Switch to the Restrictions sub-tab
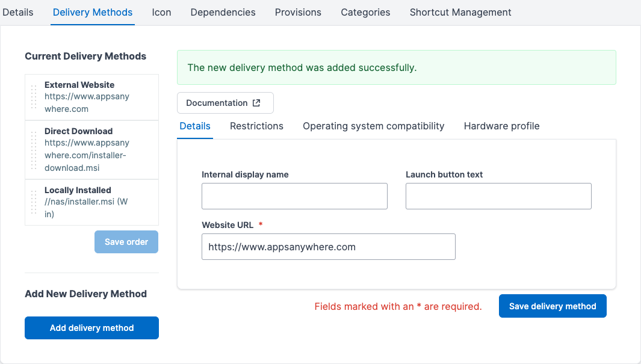Viewport: 641px width, 364px height. pos(256,126)
